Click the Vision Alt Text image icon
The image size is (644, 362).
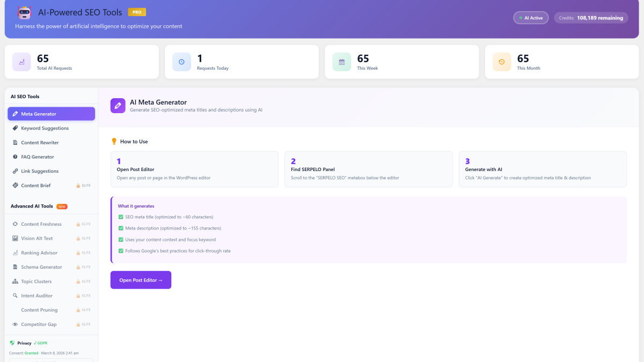16,238
